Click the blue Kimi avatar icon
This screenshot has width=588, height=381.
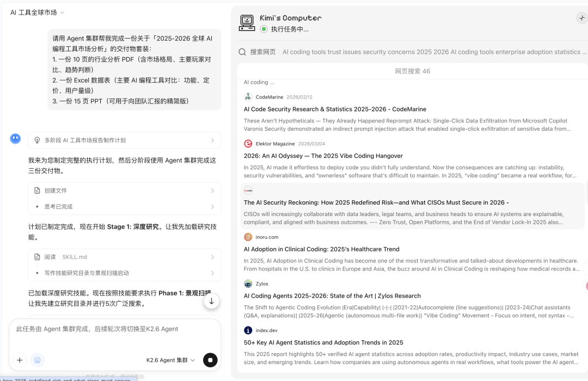[15, 139]
